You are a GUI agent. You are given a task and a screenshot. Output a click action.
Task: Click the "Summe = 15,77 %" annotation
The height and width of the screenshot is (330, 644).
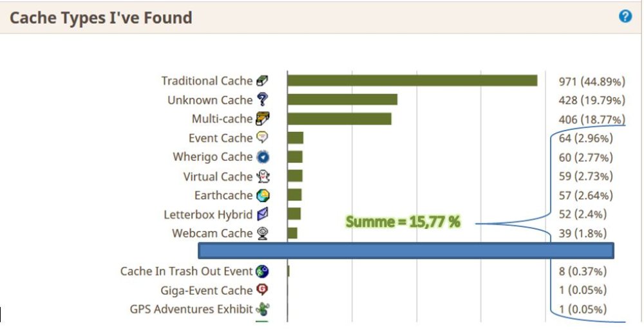pos(403,223)
